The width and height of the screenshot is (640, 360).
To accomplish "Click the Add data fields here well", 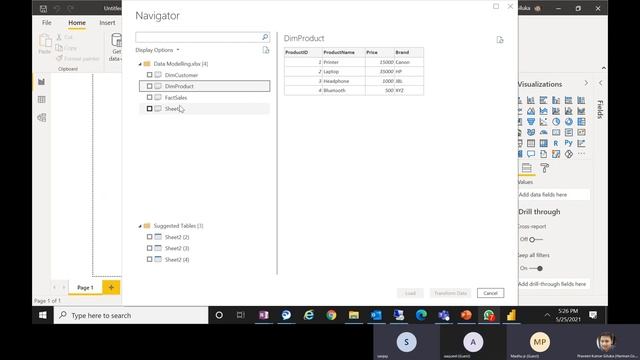I will 553,195.
